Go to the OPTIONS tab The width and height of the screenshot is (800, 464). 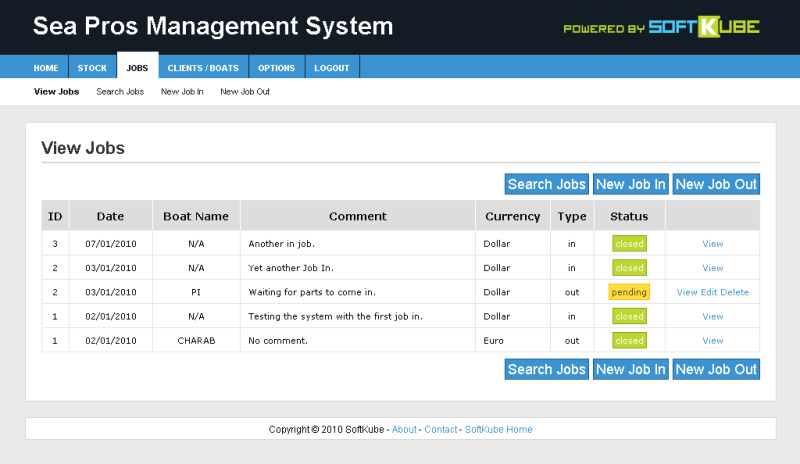point(277,68)
